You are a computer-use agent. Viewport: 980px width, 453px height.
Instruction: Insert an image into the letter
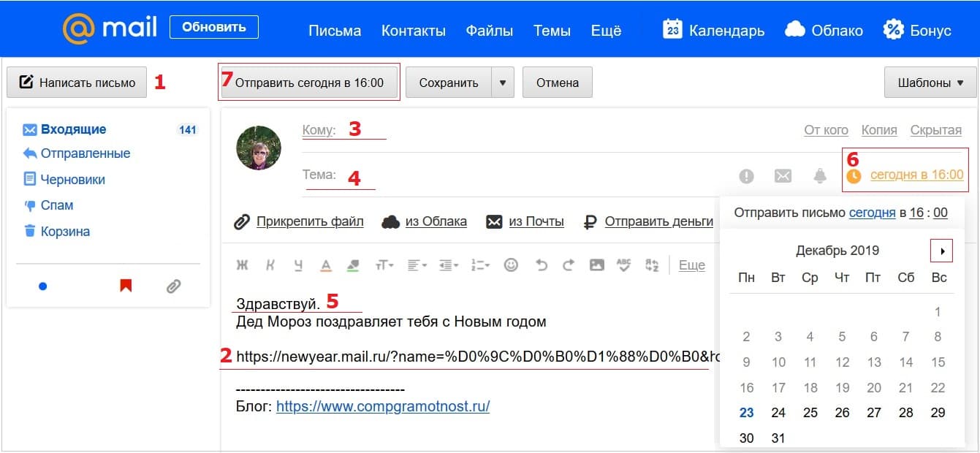point(597,266)
